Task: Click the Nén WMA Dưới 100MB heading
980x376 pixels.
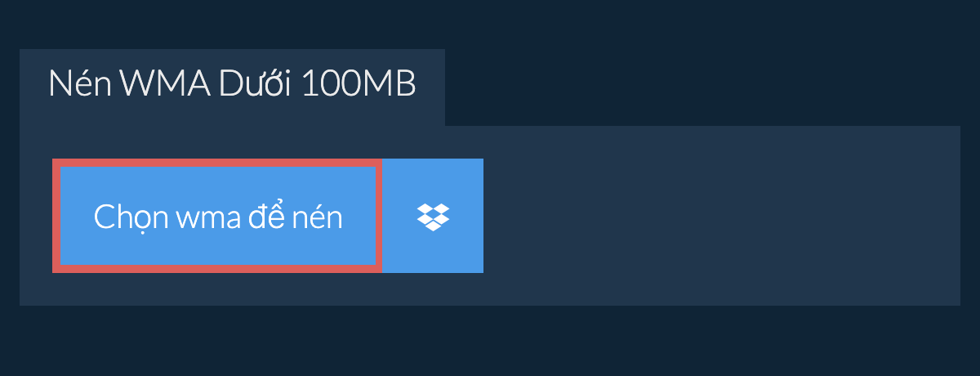Action: [x=232, y=84]
